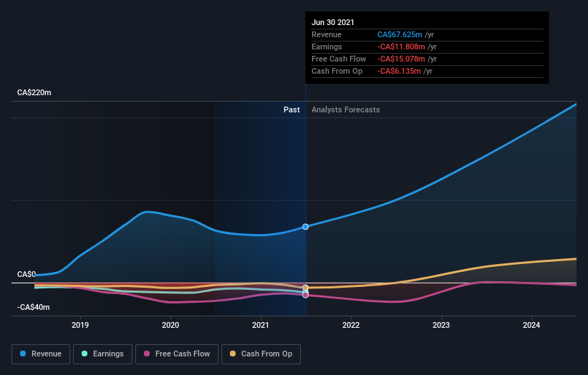Click the Cash From Op label in tooltip
The height and width of the screenshot is (375, 588).
coord(337,71)
